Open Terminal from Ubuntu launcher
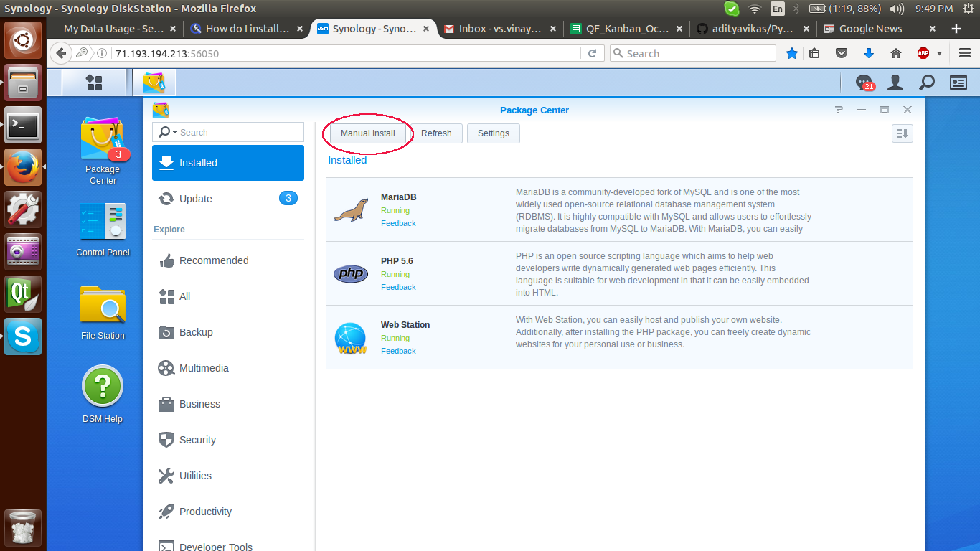 pyautogui.click(x=23, y=126)
